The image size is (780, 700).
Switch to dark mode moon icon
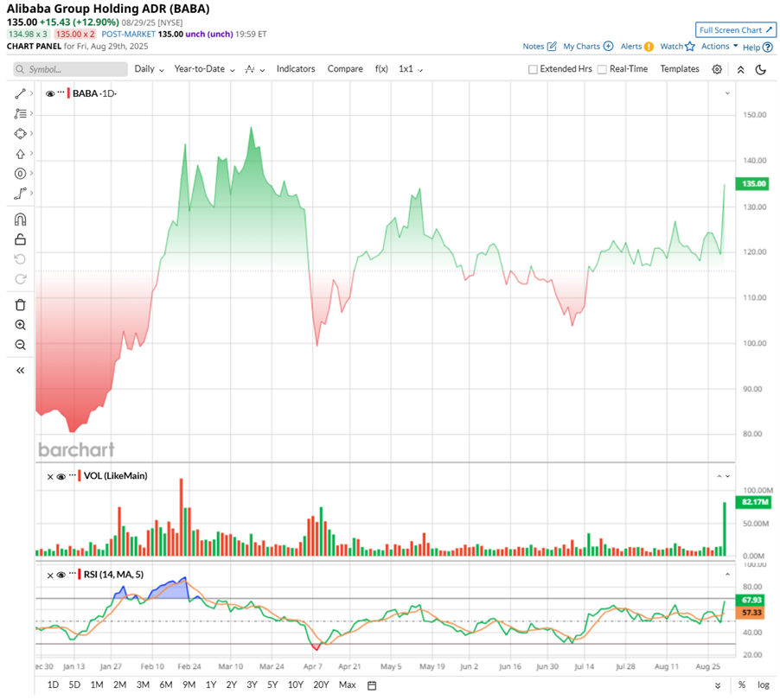click(761, 69)
